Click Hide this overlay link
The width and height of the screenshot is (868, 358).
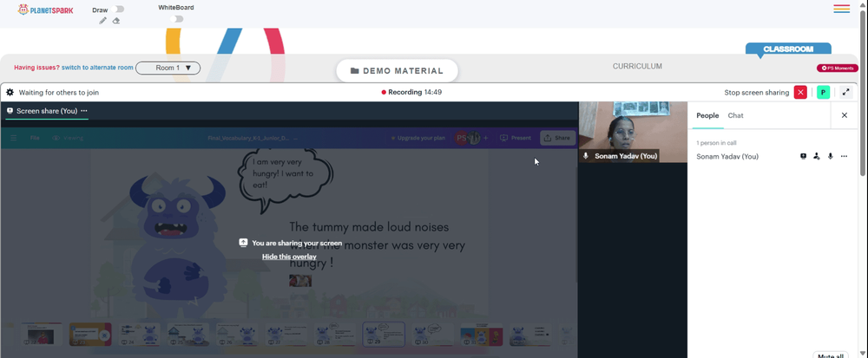[289, 257]
